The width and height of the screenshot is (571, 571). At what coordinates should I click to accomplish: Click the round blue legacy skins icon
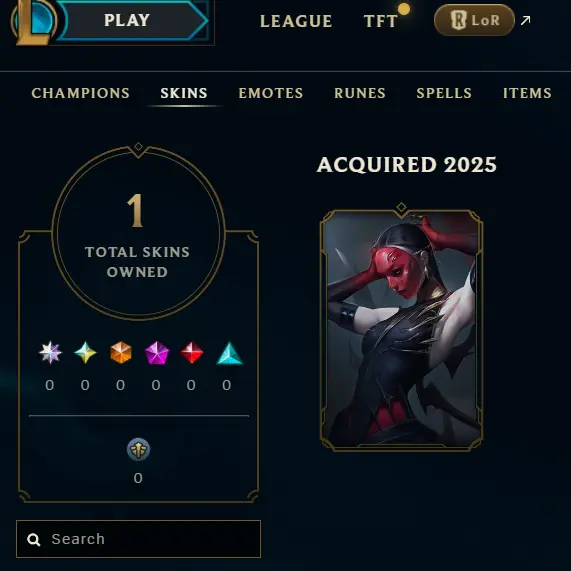coord(138,449)
